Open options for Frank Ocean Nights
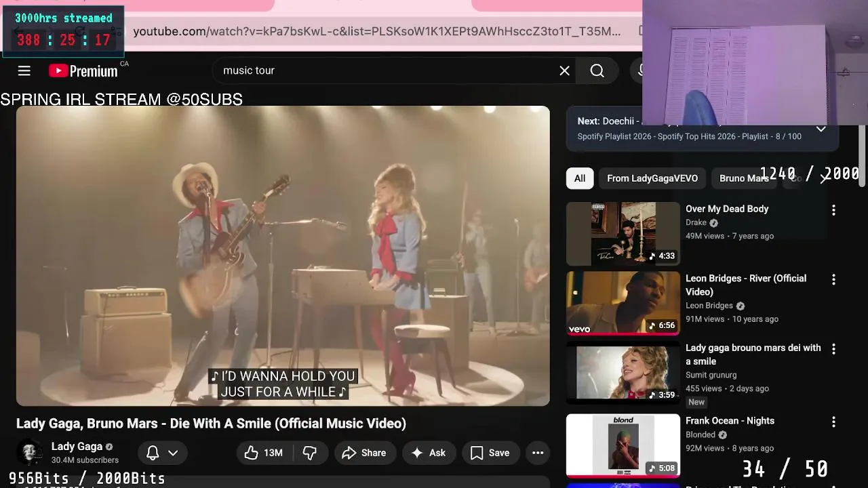 point(833,422)
